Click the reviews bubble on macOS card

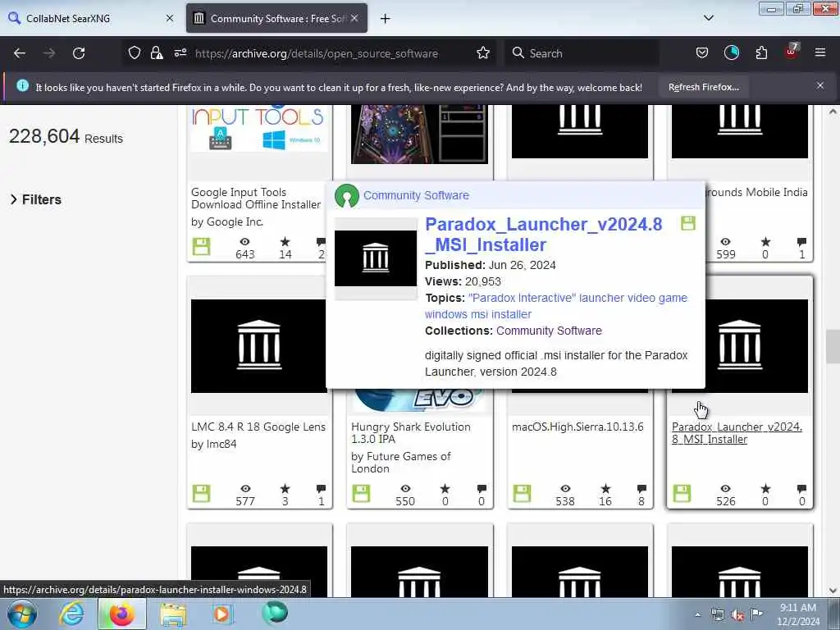(x=641, y=489)
